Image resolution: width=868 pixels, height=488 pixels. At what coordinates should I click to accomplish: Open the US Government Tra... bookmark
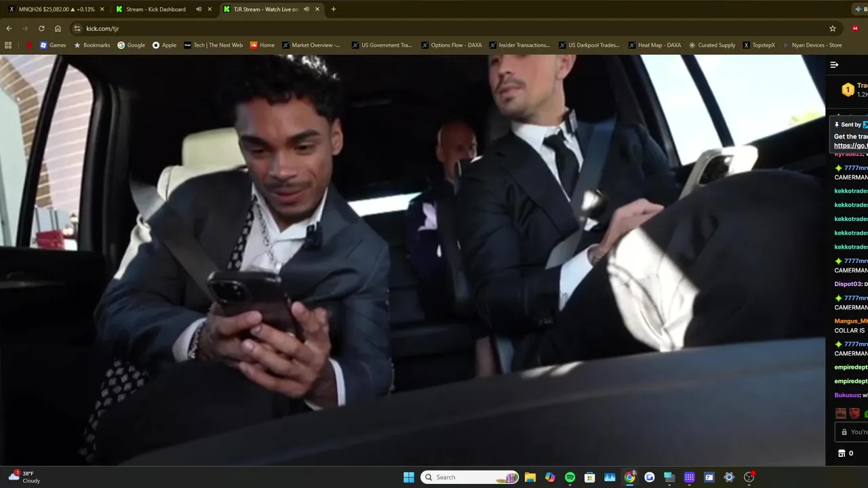click(382, 45)
